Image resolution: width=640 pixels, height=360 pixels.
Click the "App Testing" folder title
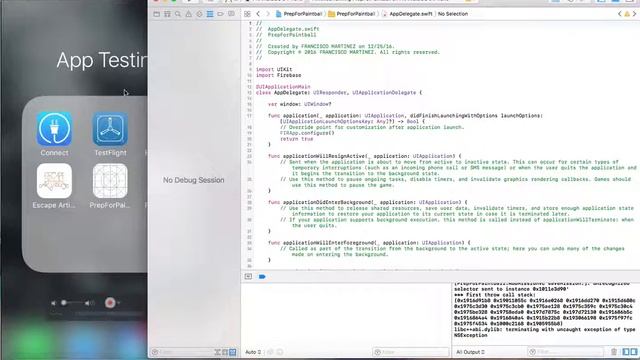click(102, 60)
